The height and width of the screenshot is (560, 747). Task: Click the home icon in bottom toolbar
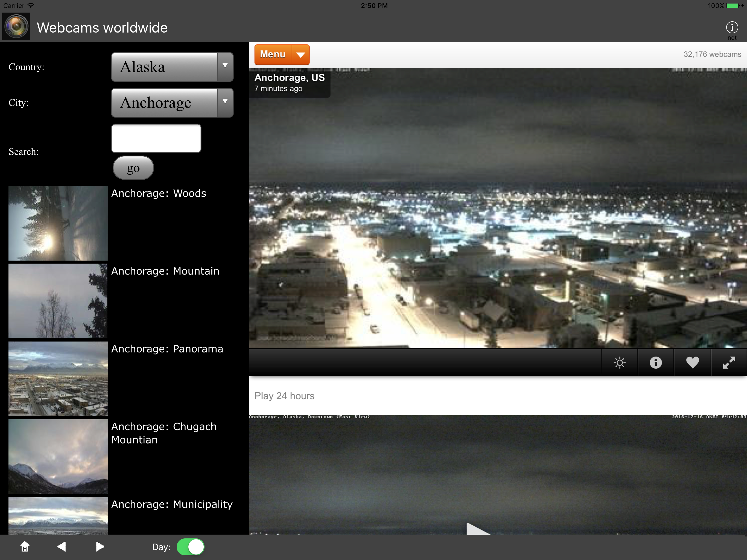pos(25,547)
